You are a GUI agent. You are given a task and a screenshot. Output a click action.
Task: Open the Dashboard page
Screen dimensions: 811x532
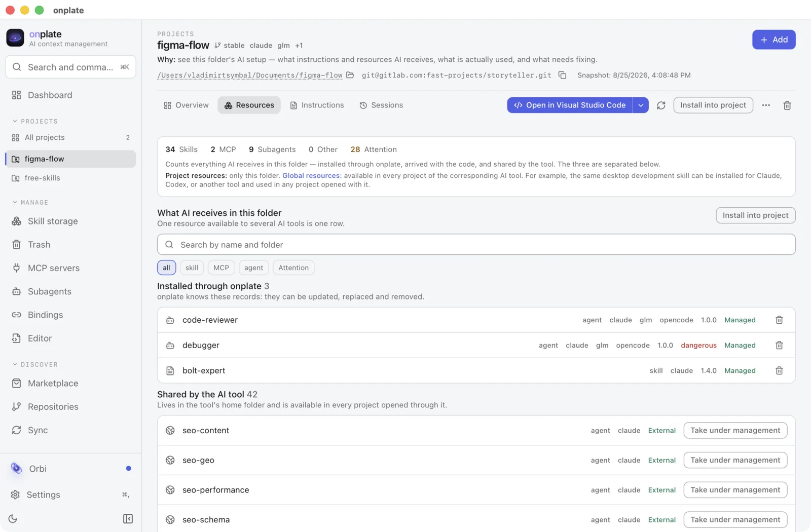tap(70, 95)
